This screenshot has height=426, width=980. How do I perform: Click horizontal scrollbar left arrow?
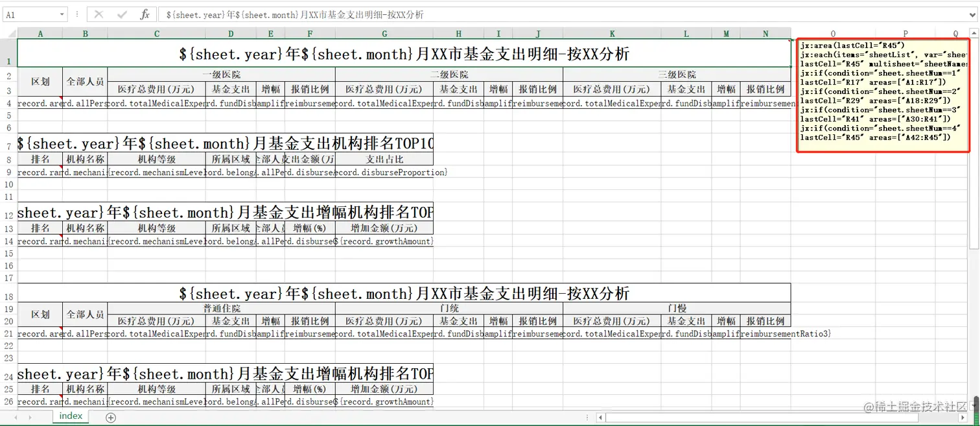600,418
